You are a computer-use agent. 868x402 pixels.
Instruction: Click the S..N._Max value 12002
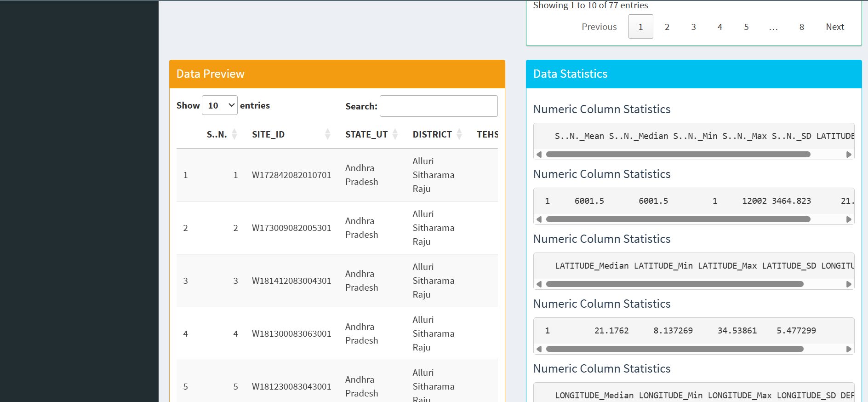coord(754,201)
